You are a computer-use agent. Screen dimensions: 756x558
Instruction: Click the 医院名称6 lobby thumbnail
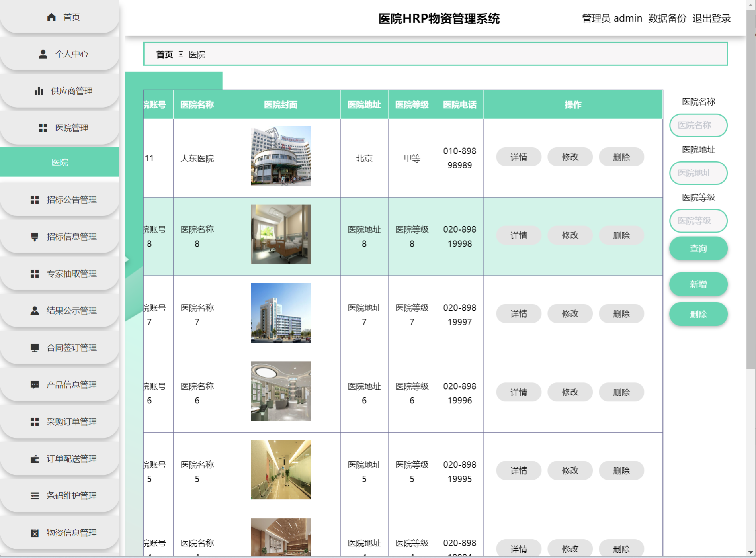click(x=281, y=392)
